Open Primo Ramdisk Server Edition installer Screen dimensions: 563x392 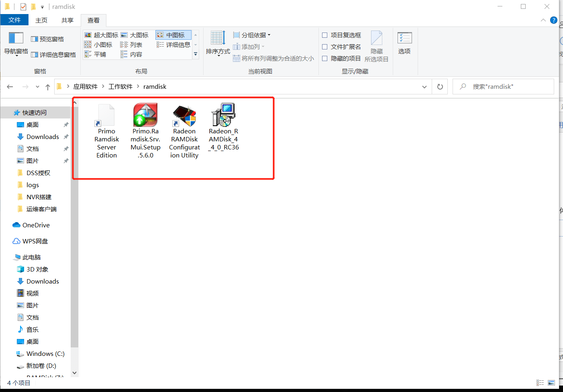106,116
